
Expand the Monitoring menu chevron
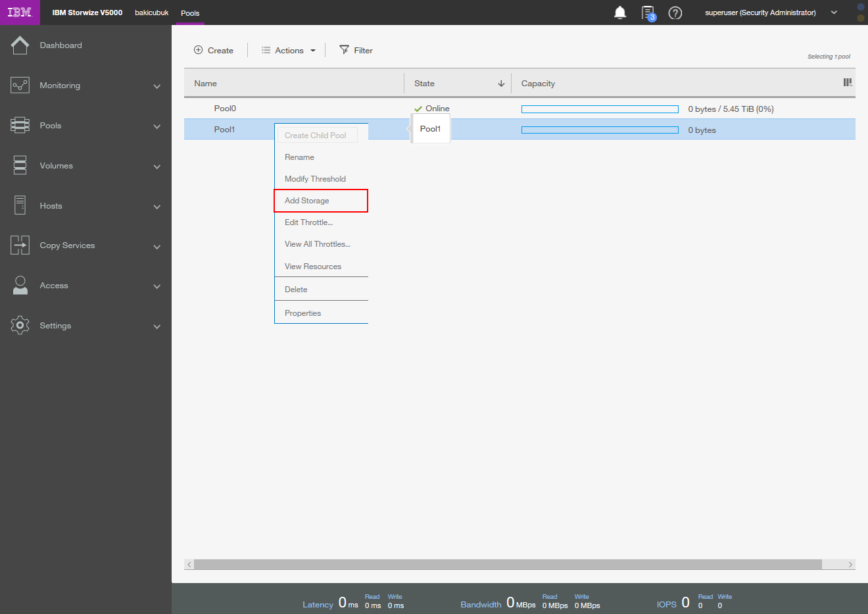click(x=157, y=86)
